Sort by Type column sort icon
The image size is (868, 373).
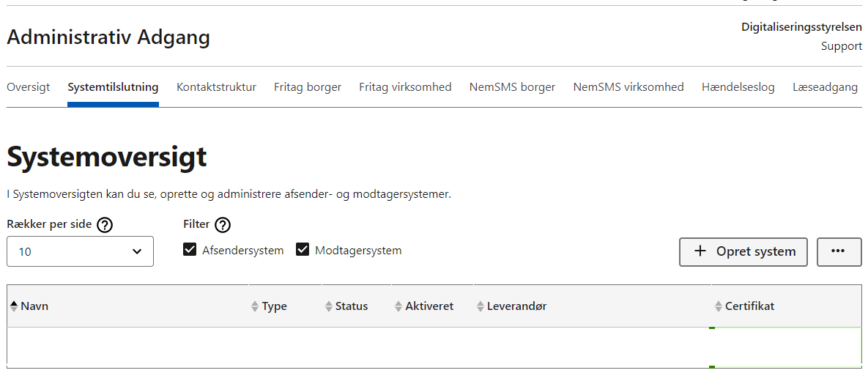[255, 306]
